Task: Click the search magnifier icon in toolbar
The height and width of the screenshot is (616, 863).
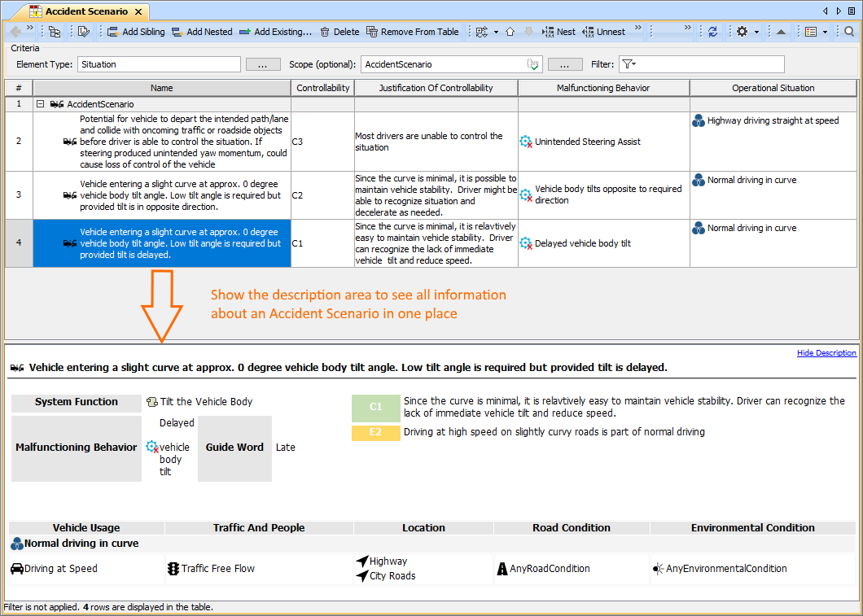Action: 849,32
